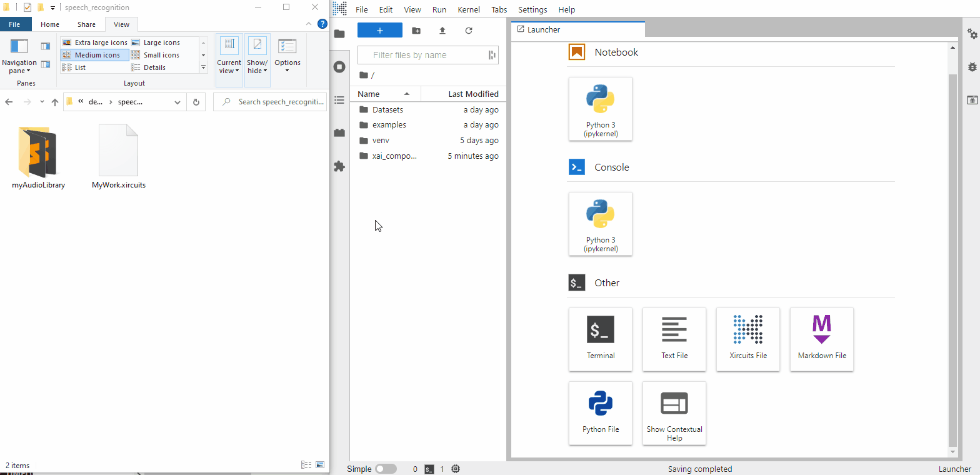Refresh the file browser list
The width and height of the screenshot is (980, 475).
[x=469, y=31]
